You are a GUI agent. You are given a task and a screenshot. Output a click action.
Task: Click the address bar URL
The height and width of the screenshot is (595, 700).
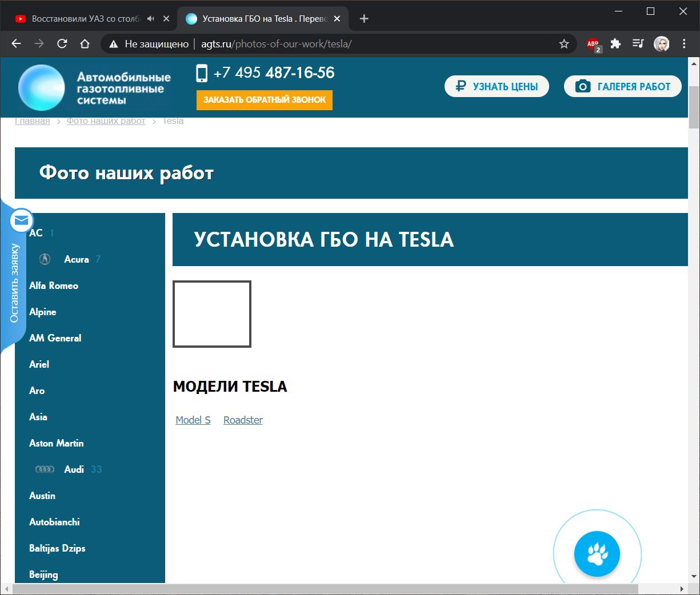pyautogui.click(x=276, y=44)
